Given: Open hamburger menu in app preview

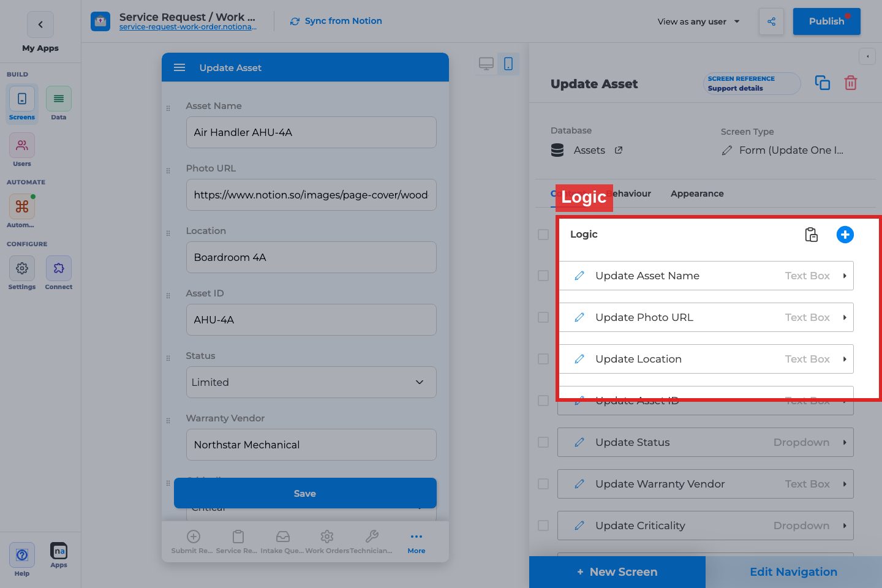Looking at the screenshot, I should tap(179, 67).
